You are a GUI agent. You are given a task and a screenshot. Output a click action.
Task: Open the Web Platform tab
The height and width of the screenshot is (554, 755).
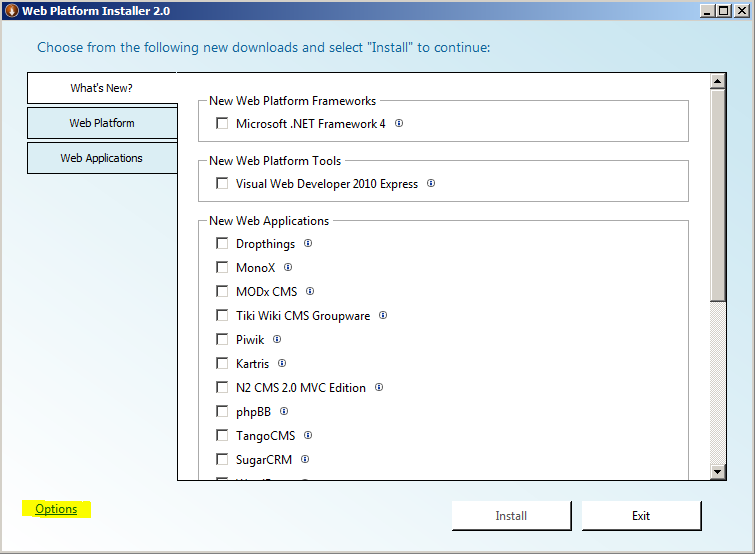click(102, 123)
